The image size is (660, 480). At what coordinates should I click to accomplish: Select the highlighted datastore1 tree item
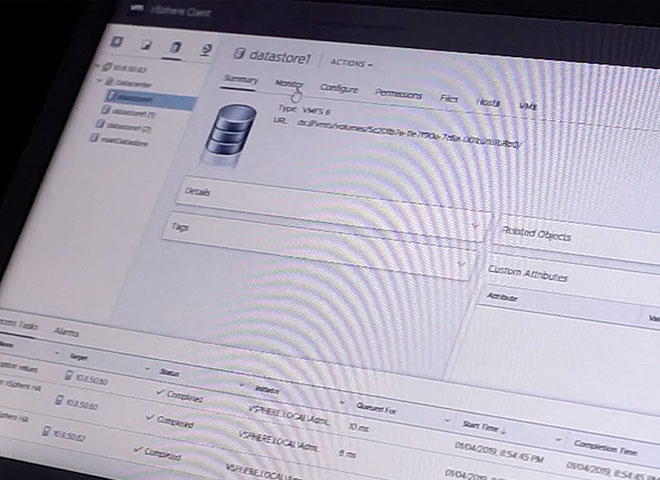[x=152, y=99]
